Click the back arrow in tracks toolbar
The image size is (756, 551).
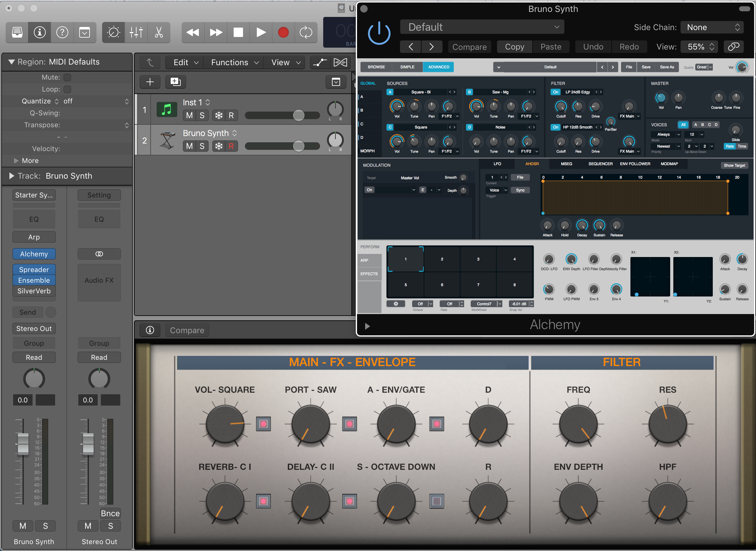pos(150,62)
